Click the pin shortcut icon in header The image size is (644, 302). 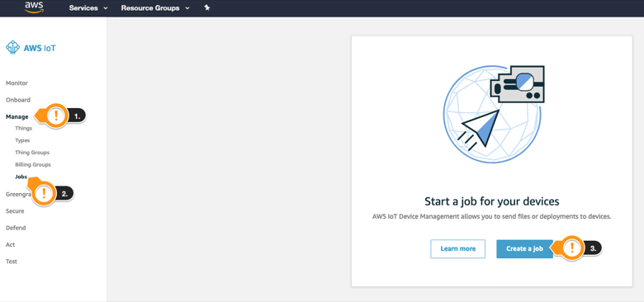(x=207, y=7)
